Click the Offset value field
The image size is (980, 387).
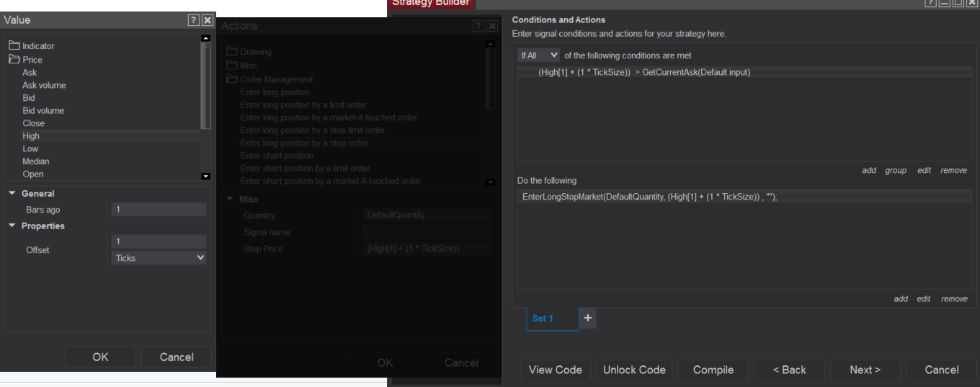tap(159, 242)
